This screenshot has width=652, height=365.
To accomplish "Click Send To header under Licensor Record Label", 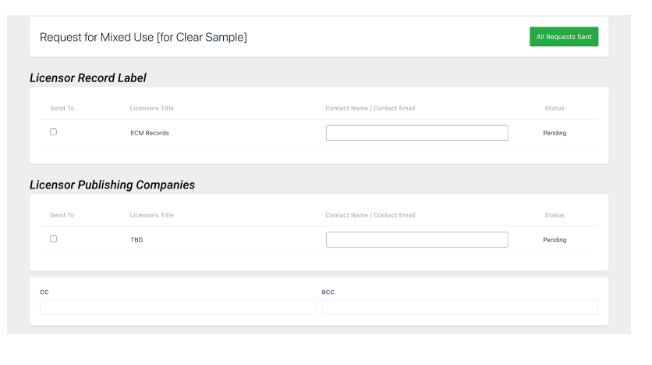I will (x=62, y=108).
